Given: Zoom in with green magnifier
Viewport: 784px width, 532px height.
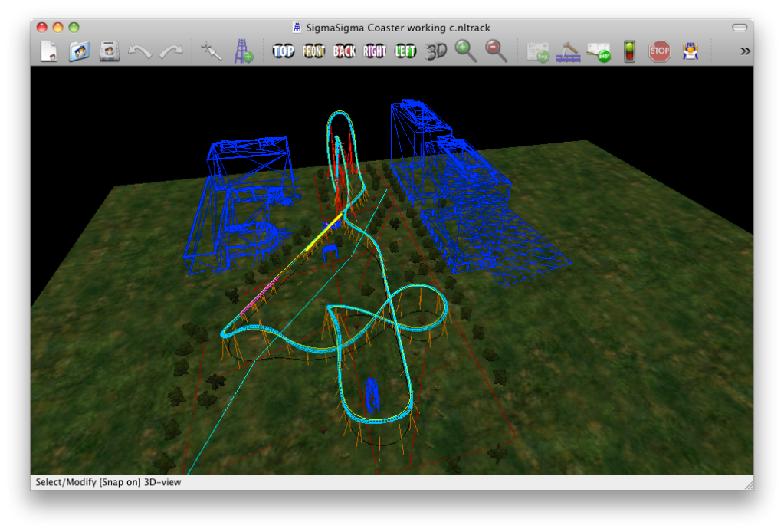Looking at the screenshot, I should click(465, 51).
